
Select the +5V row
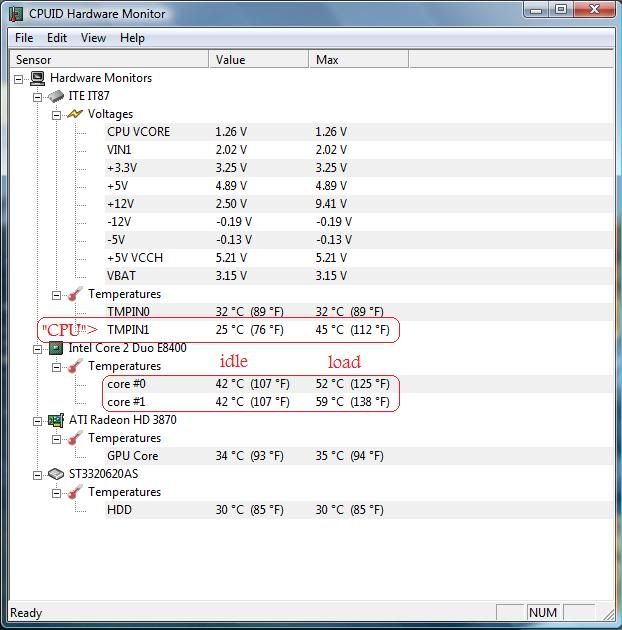click(x=359, y=186)
